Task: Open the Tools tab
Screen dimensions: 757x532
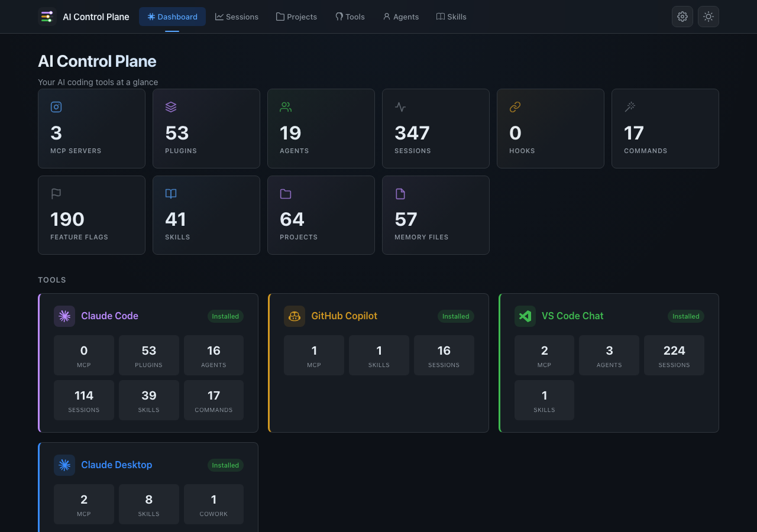Action: 350,17
